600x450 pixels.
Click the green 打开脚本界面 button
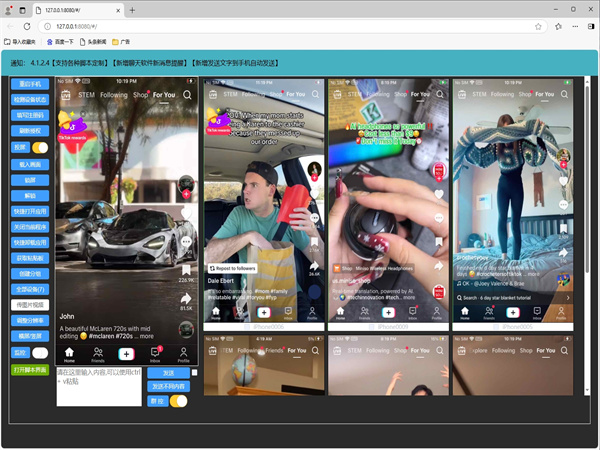coord(29,369)
